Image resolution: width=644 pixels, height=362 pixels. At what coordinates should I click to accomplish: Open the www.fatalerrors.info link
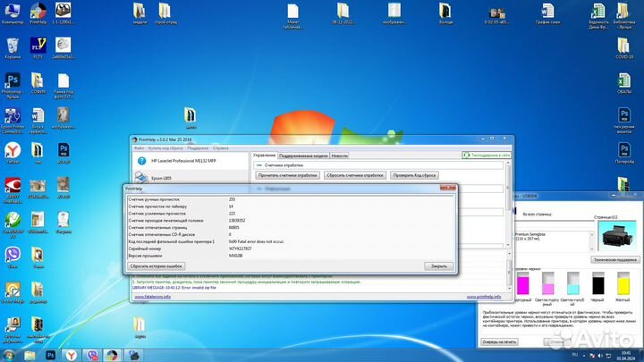152,297
